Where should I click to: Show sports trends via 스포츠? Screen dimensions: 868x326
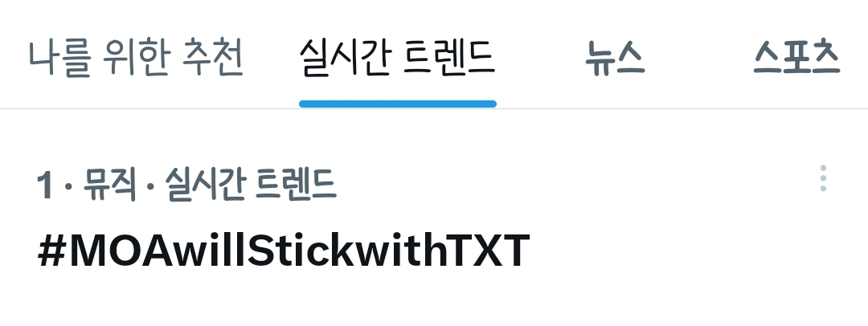point(797,58)
